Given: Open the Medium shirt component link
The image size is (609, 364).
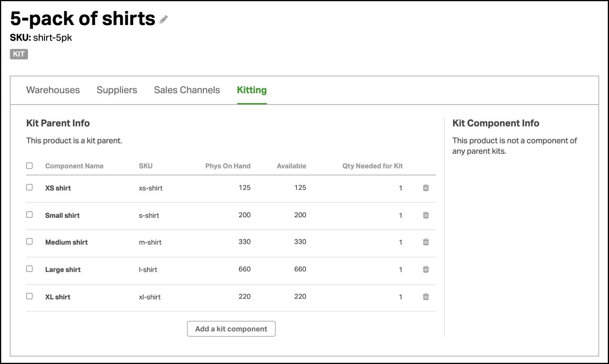Looking at the screenshot, I should click(66, 242).
